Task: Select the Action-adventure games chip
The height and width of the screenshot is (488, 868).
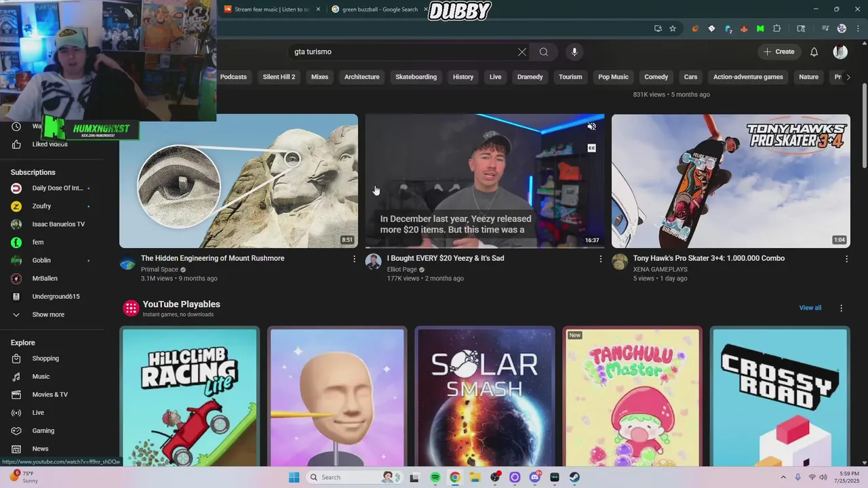Action: [748, 77]
